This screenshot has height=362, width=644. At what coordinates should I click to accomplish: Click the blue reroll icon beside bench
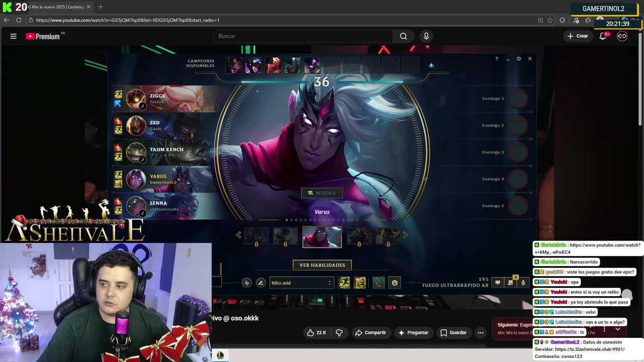pyautogui.click(x=431, y=65)
